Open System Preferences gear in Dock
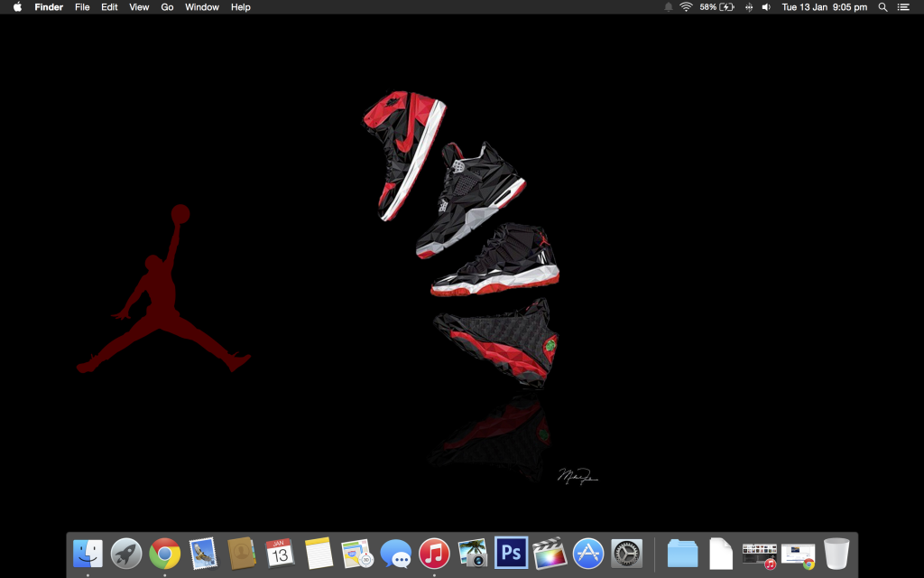 click(626, 554)
